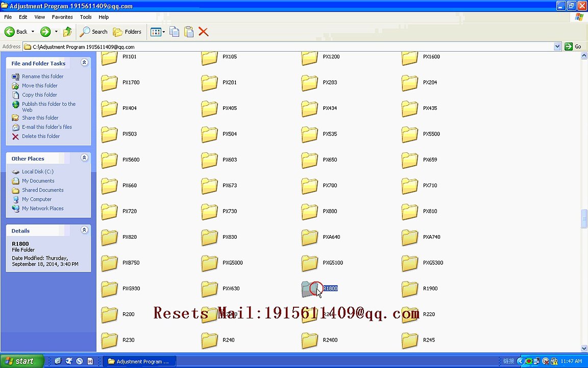Click Publish this folder to the Web
The width and height of the screenshot is (588, 368).
(49, 107)
